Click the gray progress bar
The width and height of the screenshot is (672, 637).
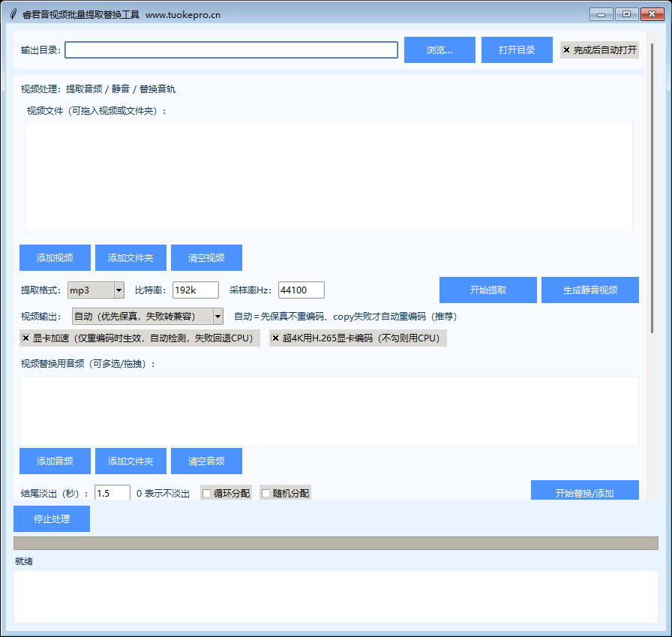click(x=335, y=543)
